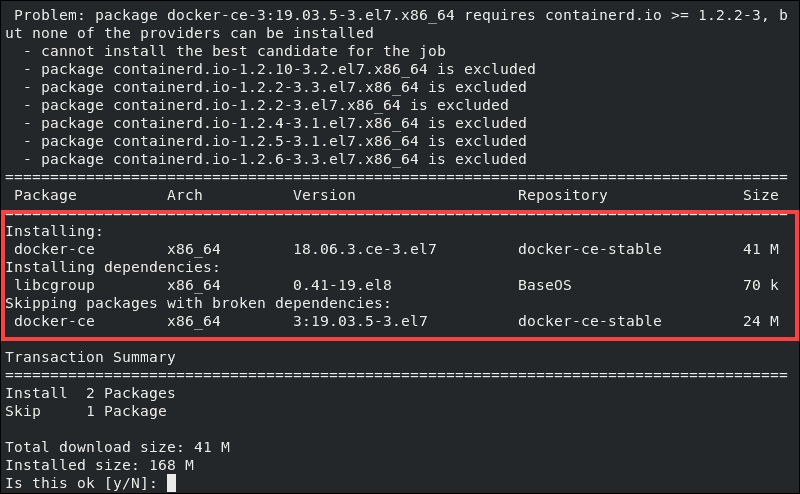Click version 3:19.03.5-3.el7 in skipped packages
Image resolution: width=800 pixels, height=494 pixels.
(360, 321)
